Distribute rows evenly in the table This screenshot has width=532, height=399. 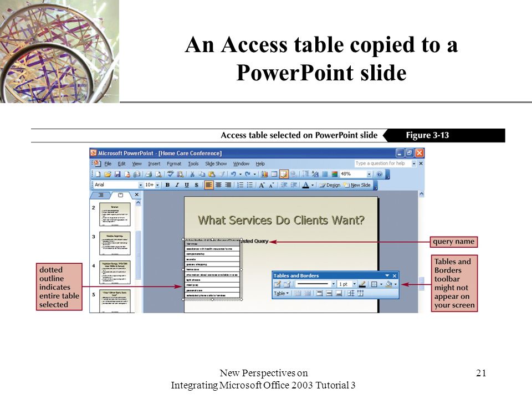tap(351, 293)
